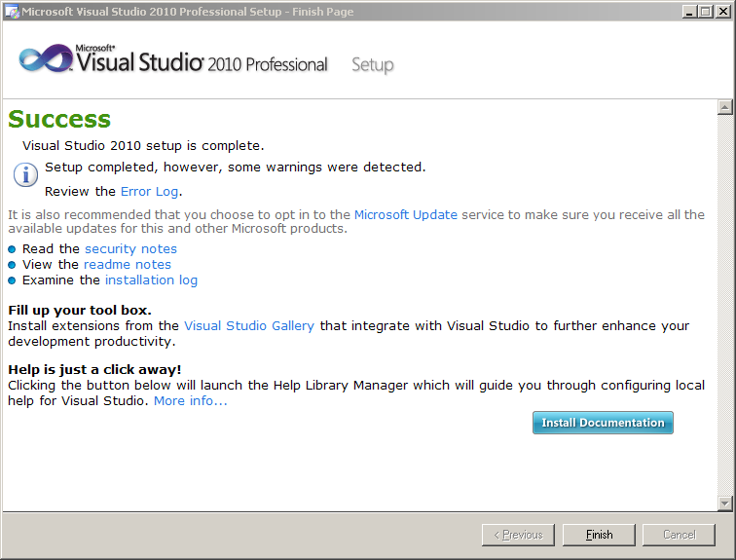The image size is (736, 560).
Task: Click the Finish button
Action: [x=599, y=535]
